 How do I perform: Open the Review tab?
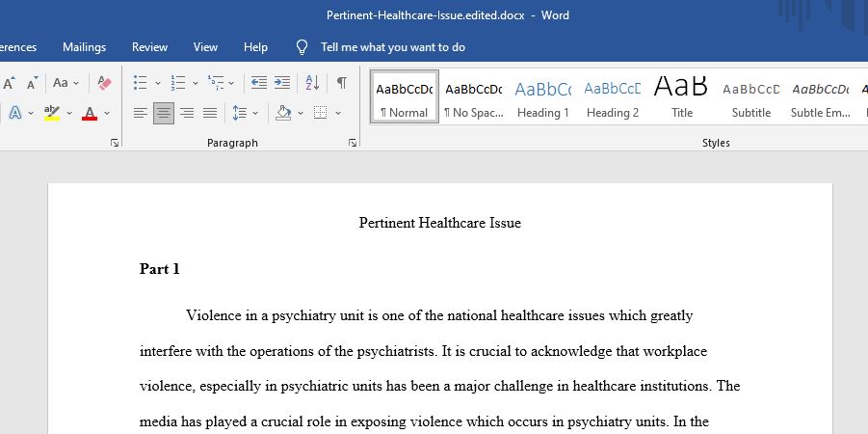149,47
